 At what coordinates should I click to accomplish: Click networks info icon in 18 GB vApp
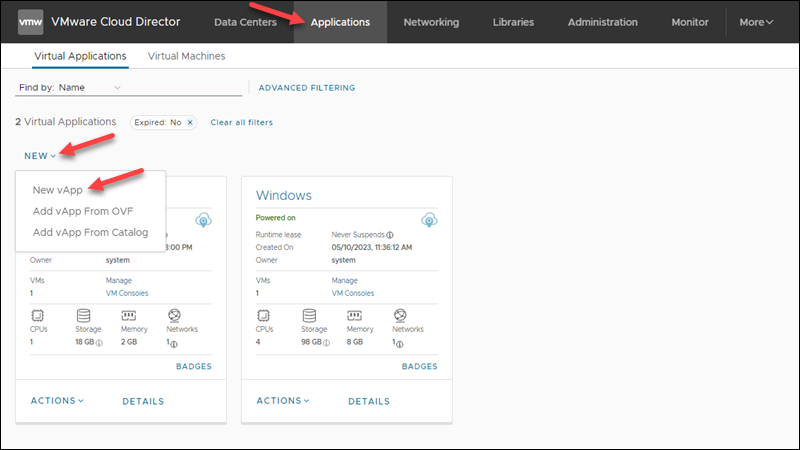pyautogui.click(x=173, y=344)
